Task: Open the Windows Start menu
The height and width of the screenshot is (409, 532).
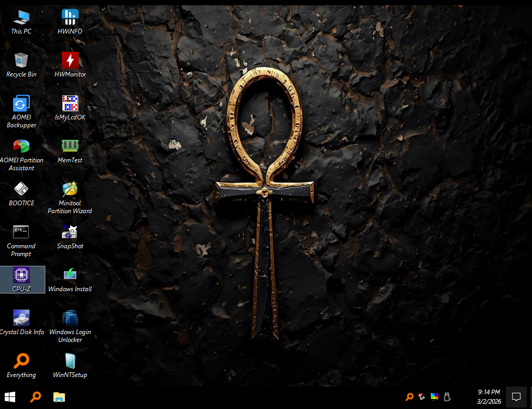Action: click(x=10, y=397)
